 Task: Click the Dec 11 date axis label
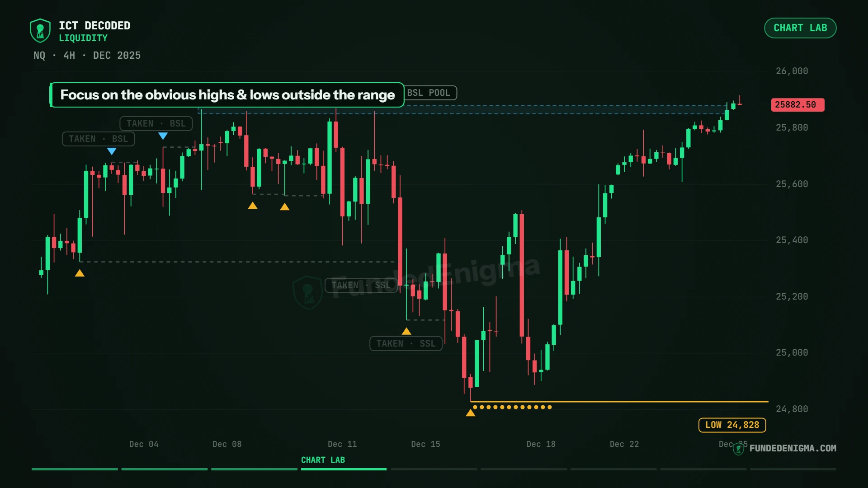pyautogui.click(x=342, y=444)
